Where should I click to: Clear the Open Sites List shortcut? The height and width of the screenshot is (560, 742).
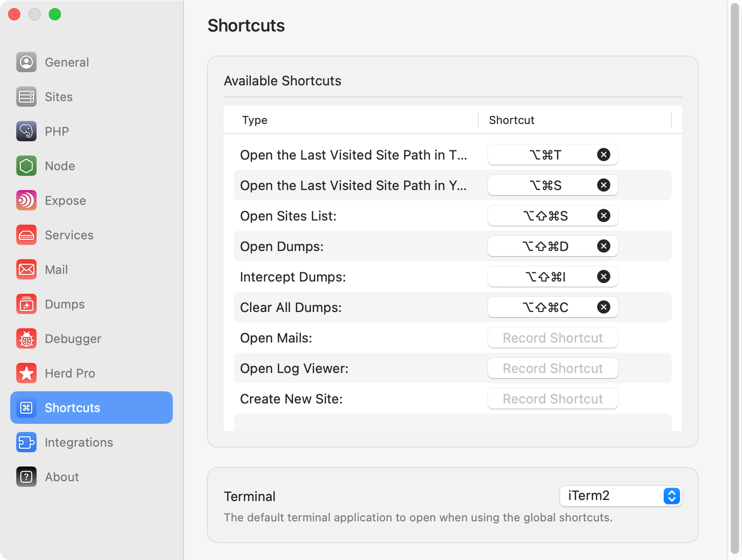tap(604, 215)
